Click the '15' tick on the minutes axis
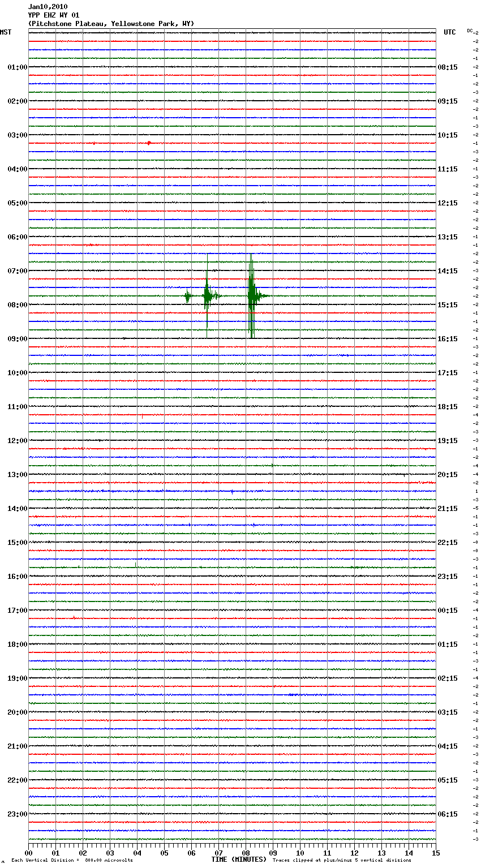 click(436, 853)
